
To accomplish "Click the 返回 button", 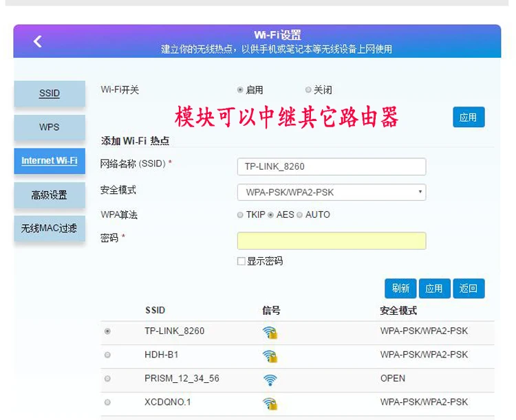I will pos(469,289).
